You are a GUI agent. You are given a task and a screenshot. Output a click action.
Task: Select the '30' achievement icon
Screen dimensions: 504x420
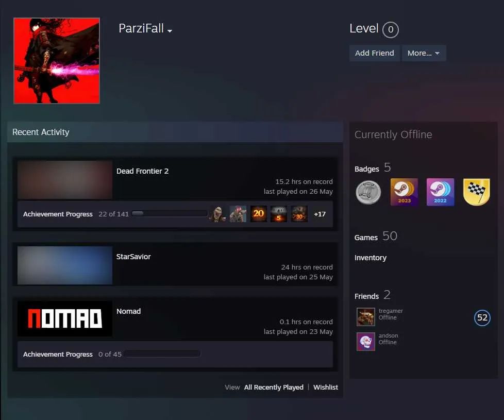tap(299, 214)
